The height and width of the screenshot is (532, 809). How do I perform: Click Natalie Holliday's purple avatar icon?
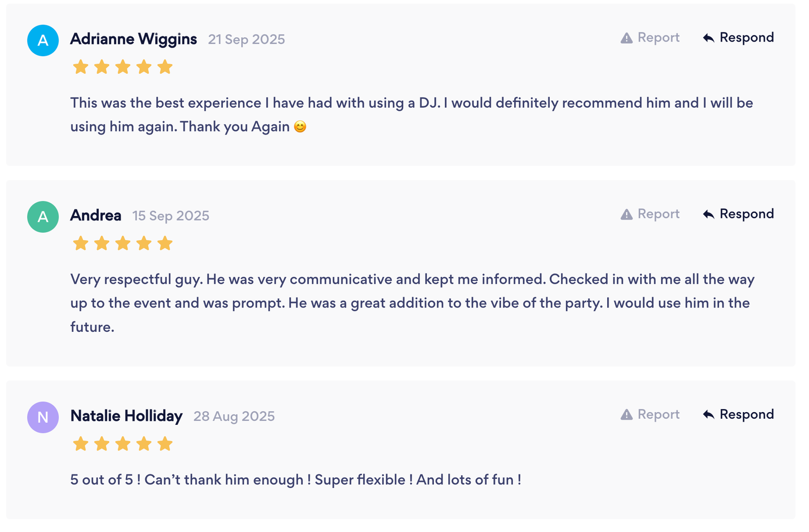coord(43,417)
